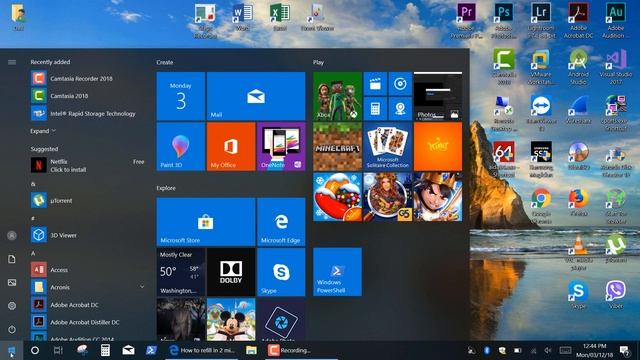Open Task View on the taskbar
The image size is (640, 360).
coord(58,350)
